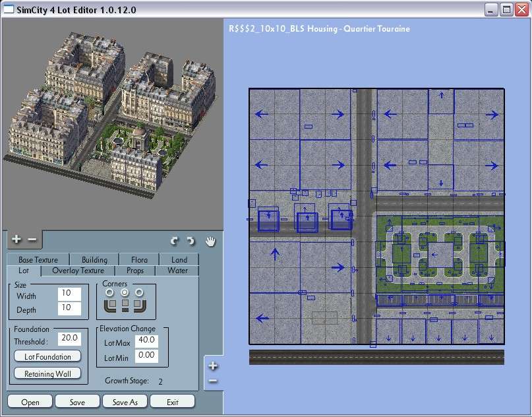Click the 'Corners' group label
Viewport: 532px width, 417px height.
115,284
